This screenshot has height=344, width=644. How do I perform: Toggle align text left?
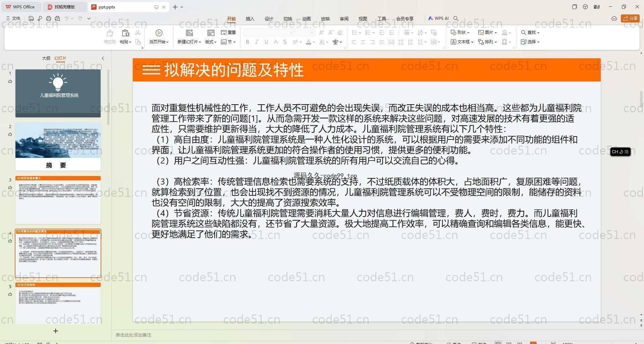click(x=354, y=42)
